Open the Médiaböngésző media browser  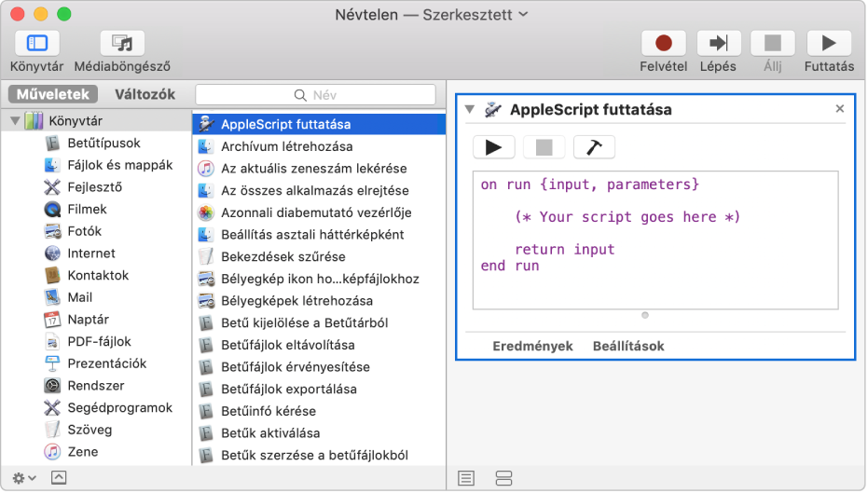122,44
